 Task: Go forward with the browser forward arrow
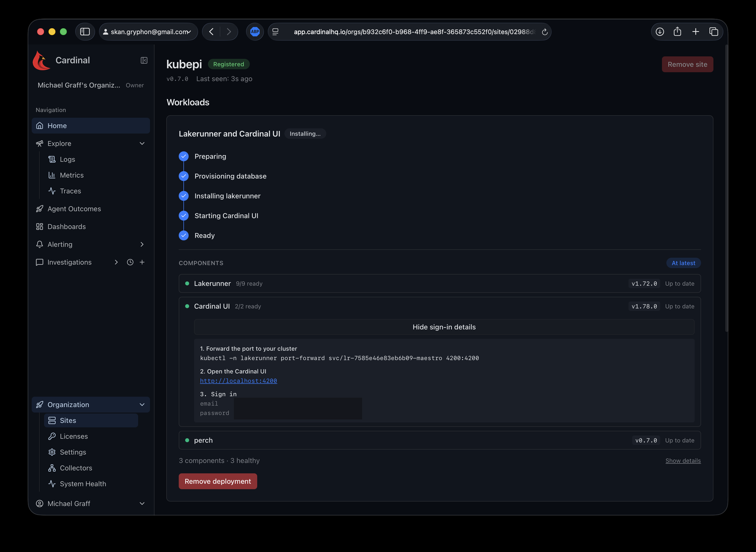[x=229, y=32]
